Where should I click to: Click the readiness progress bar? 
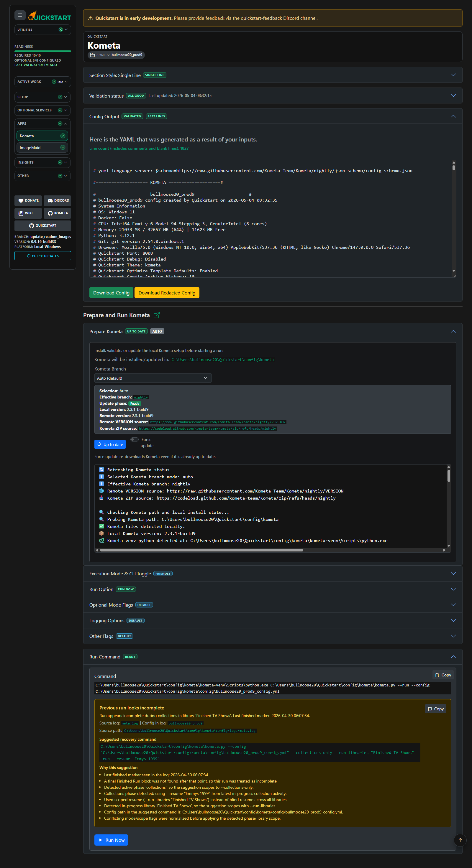(43, 51)
